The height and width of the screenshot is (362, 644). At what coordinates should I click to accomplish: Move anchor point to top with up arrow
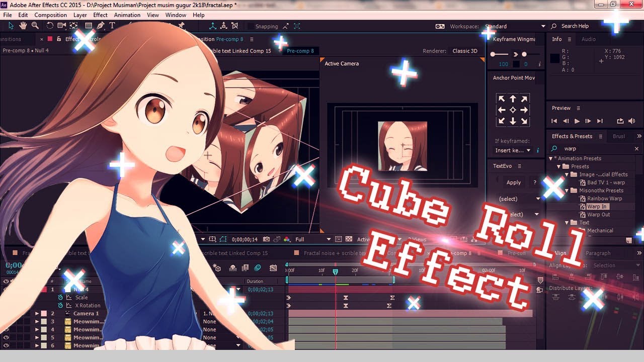[x=513, y=99]
